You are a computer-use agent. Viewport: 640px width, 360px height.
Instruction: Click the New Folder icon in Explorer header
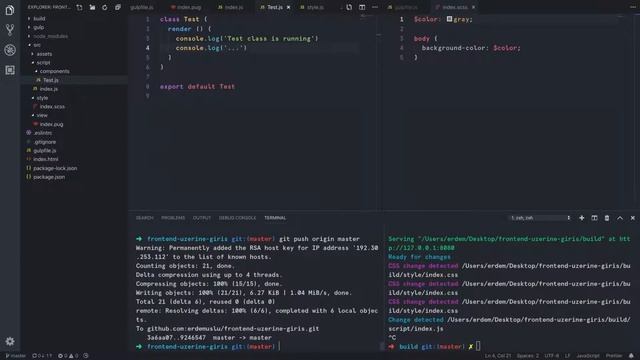(x=92, y=7)
